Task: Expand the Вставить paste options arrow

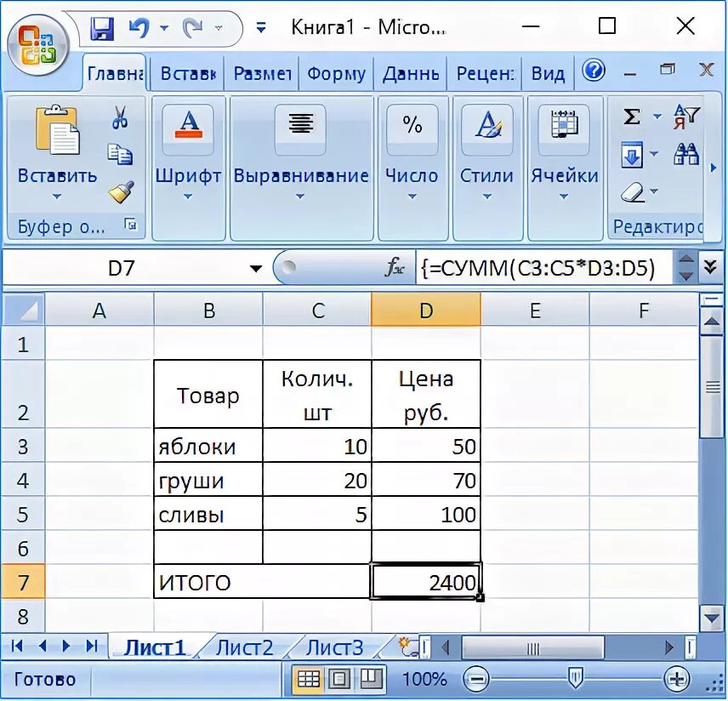Action: pyautogui.click(x=57, y=197)
